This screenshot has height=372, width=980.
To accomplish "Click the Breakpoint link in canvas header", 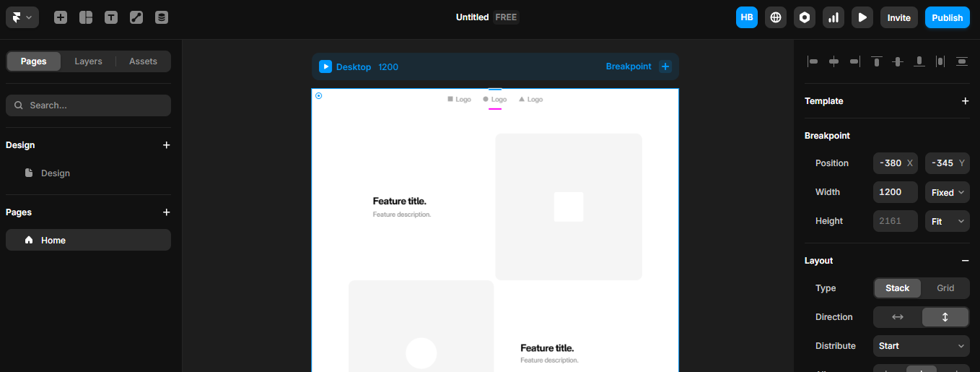I will (629, 66).
